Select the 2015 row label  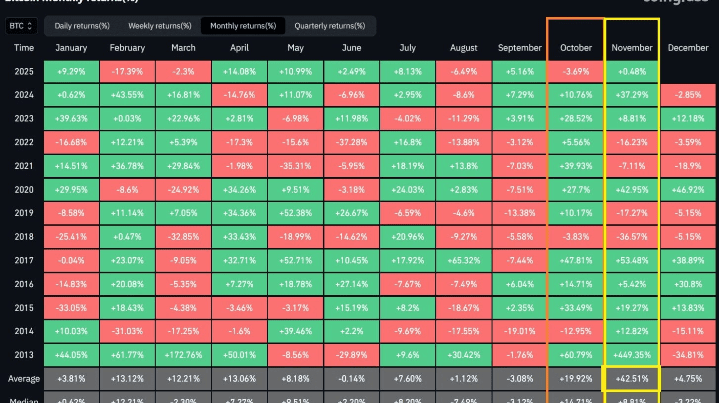point(24,308)
